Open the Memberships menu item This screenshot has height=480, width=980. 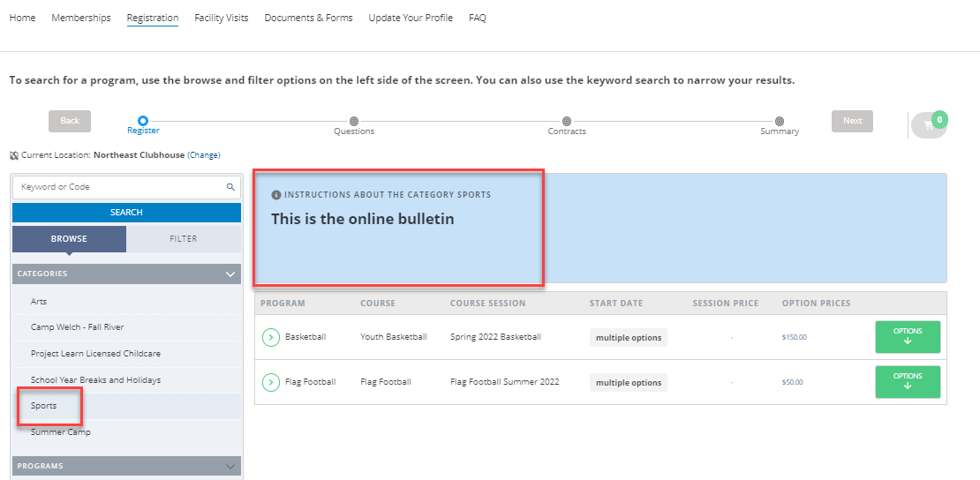(81, 18)
